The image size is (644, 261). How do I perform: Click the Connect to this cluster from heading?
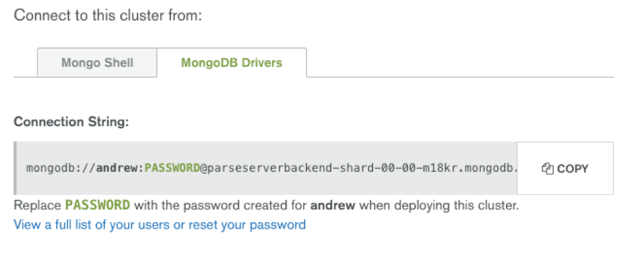pos(108,16)
